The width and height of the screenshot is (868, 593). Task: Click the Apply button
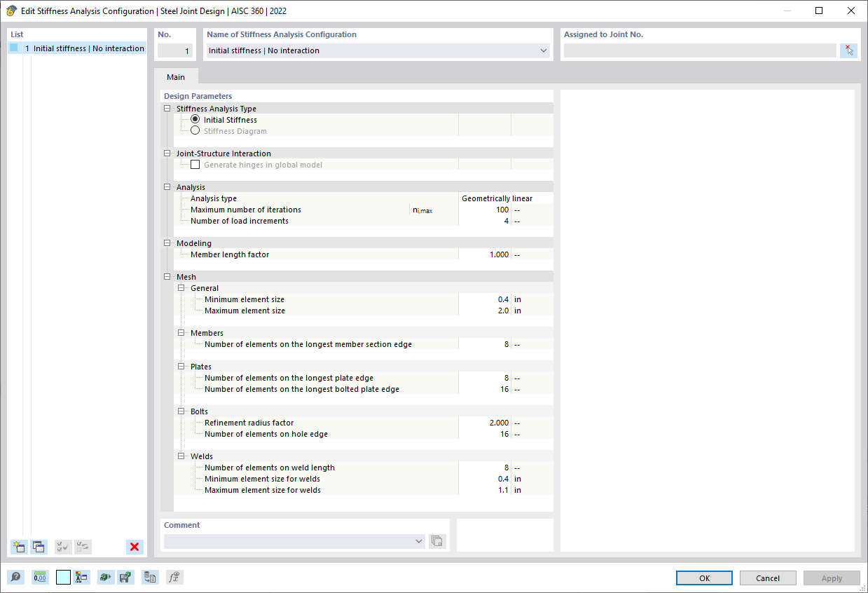[832, 578]
